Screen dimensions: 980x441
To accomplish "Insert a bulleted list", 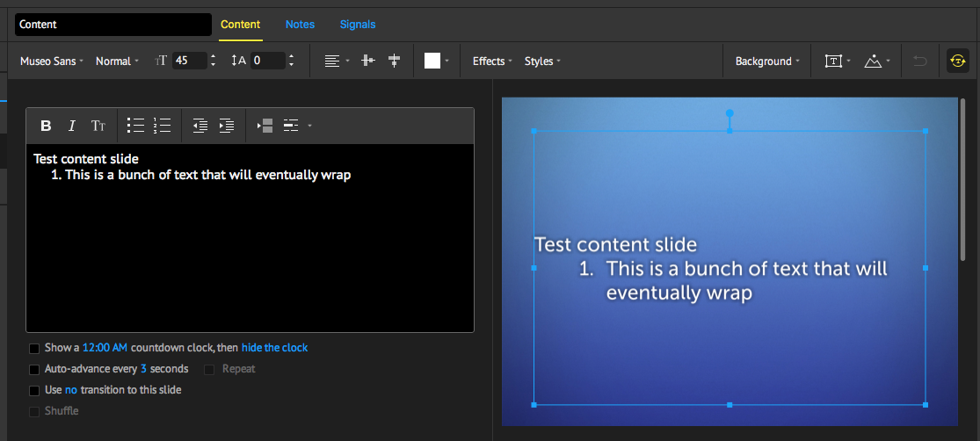I will pos(135,126).
